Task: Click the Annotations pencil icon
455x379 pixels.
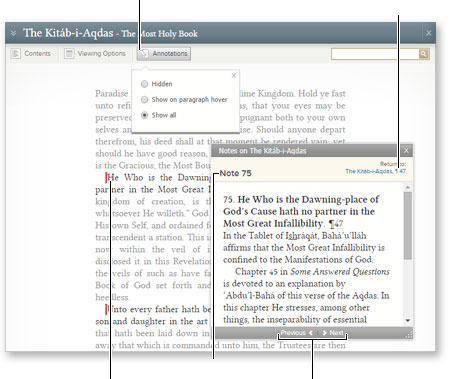Action: [x=144, y=54]
